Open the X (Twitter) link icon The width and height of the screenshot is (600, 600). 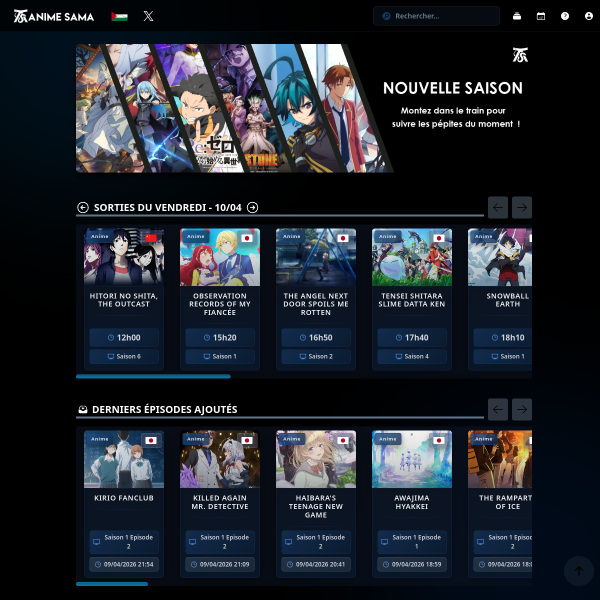tap(148, 16)
